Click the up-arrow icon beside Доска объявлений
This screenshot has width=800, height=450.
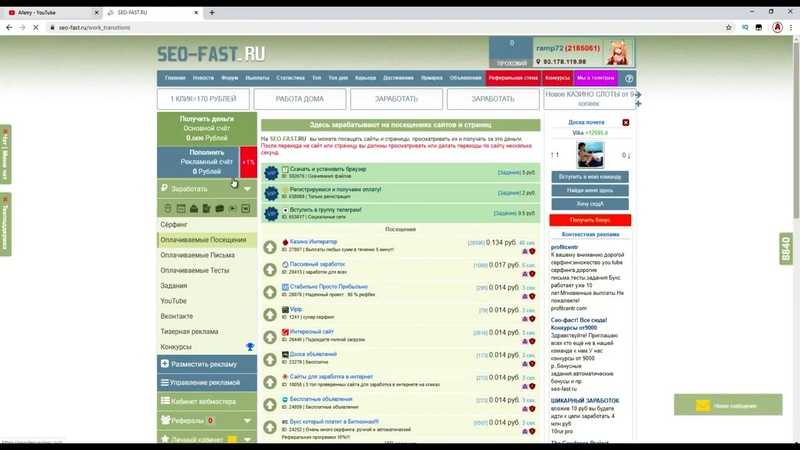(x=270, y=360)
